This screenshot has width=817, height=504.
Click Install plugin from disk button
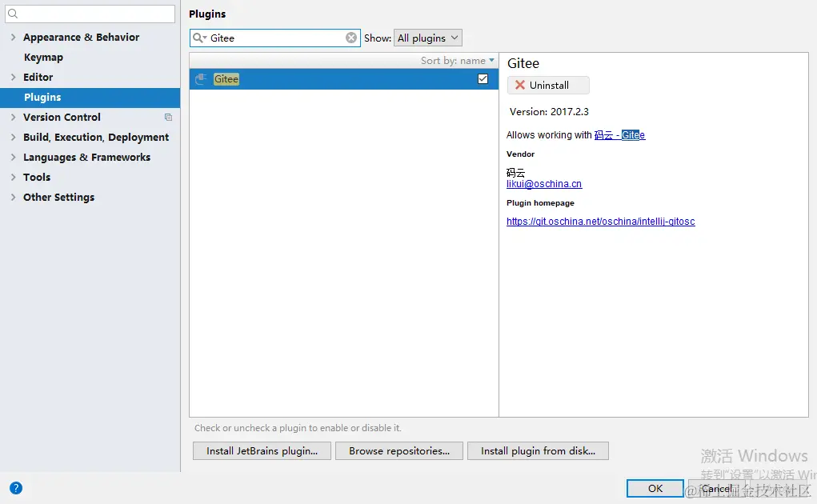click(538, 451)
